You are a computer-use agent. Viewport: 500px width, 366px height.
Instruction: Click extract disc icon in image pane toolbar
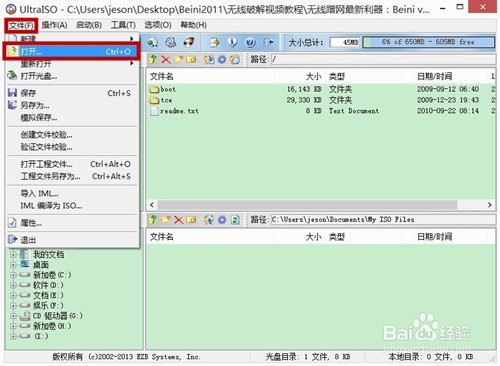tap(209, 60)
